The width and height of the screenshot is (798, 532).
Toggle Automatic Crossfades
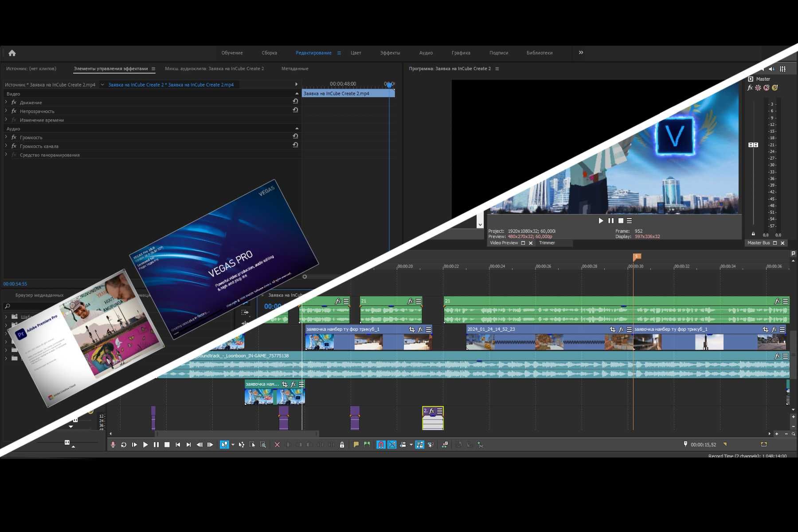(x=392, y=445)
